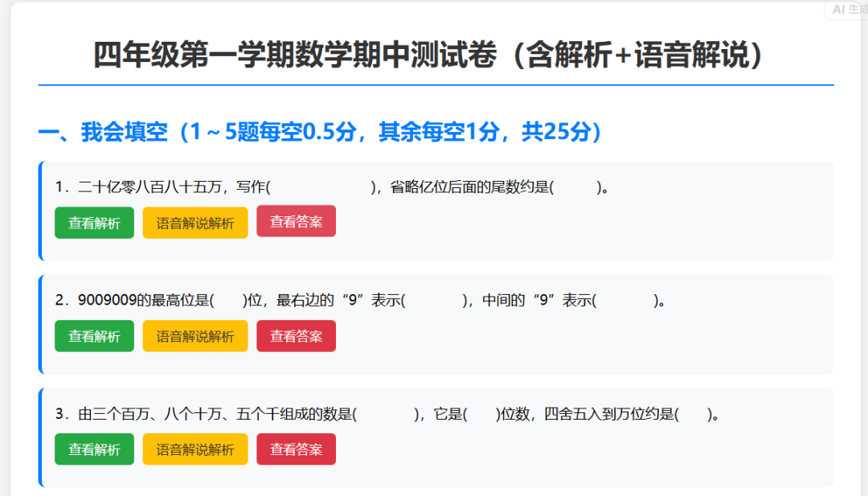Click the scrollbar on the right edge
This screenshot has width=868, height=496.
[863, 241]
